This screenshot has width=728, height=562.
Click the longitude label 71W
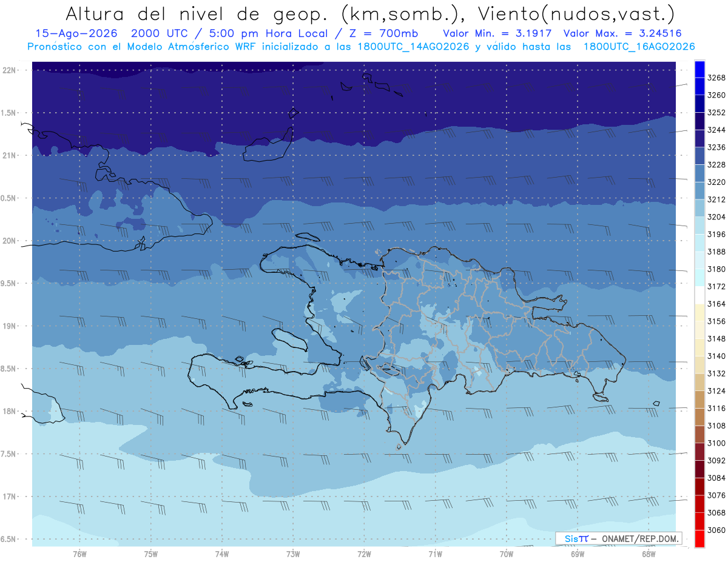[435, 554]
